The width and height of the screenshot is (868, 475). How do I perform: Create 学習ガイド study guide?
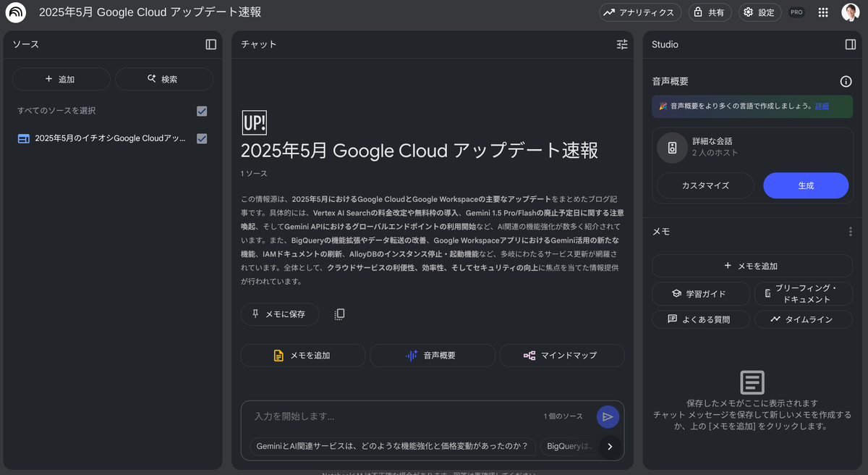700,294
